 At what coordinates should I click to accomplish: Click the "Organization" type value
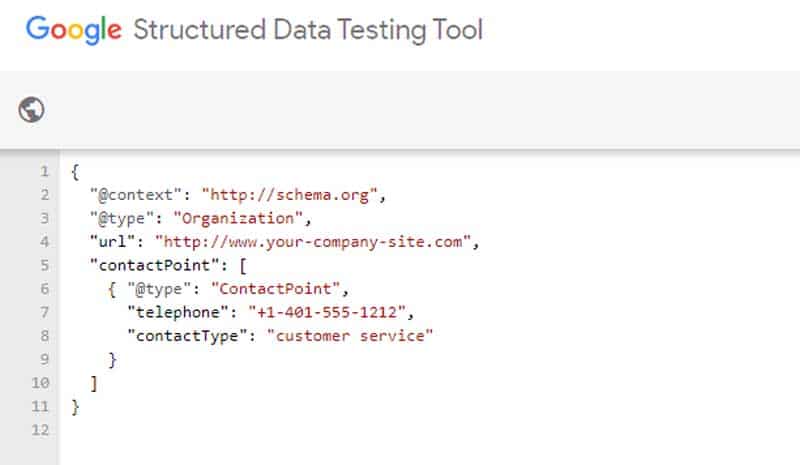tap(238, 218)
